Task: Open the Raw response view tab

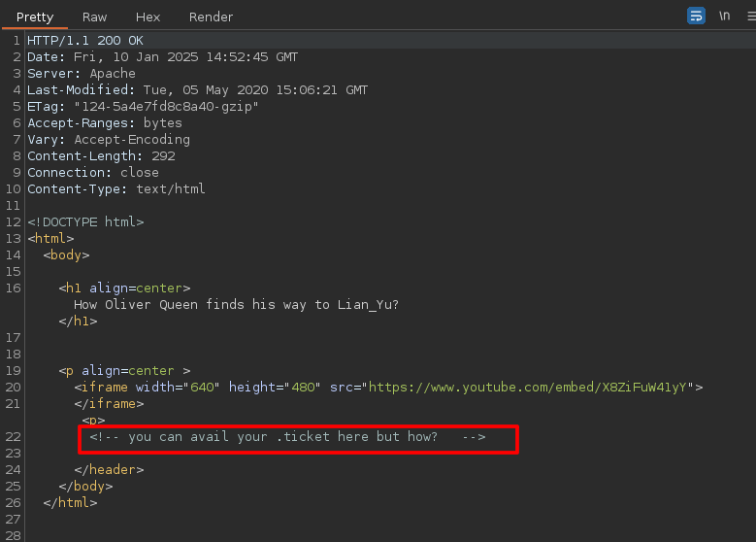Action: pyautogui.click(x=95, y=17)
